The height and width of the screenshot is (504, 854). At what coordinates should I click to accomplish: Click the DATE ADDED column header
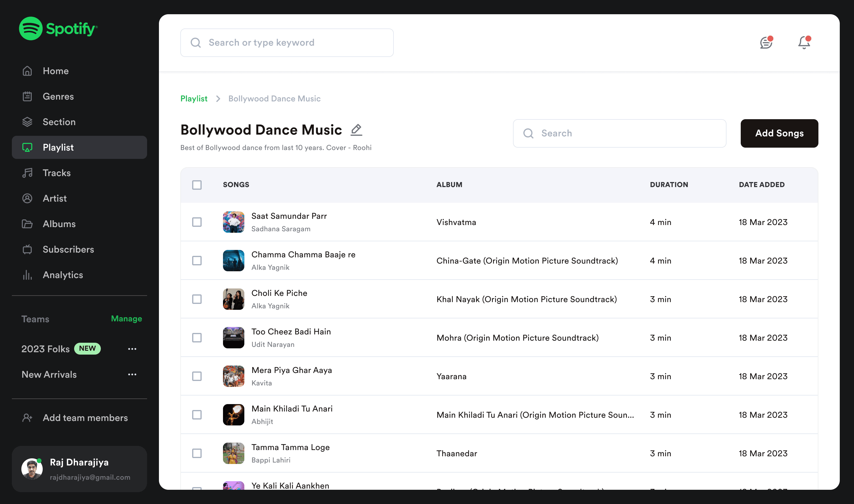point(762,185)
